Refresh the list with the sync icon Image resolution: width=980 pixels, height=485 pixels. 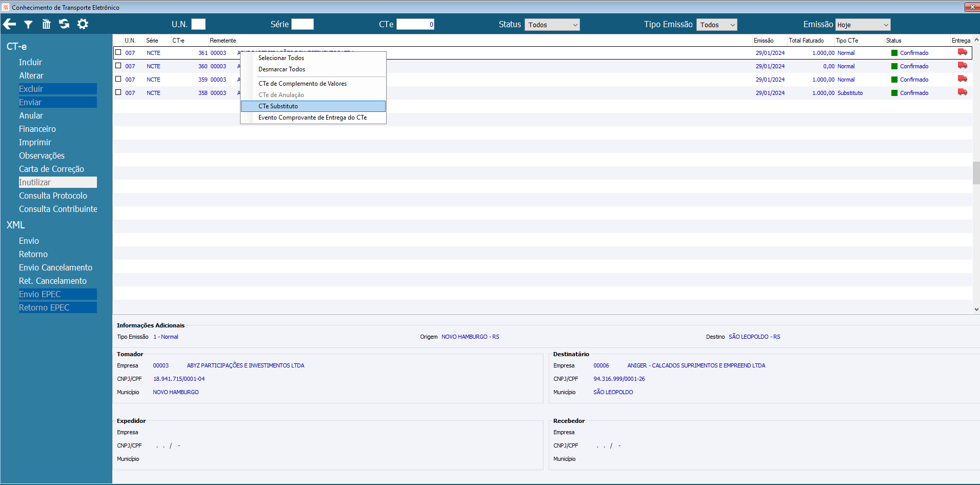pyautogui.click(x=64, y=24)
